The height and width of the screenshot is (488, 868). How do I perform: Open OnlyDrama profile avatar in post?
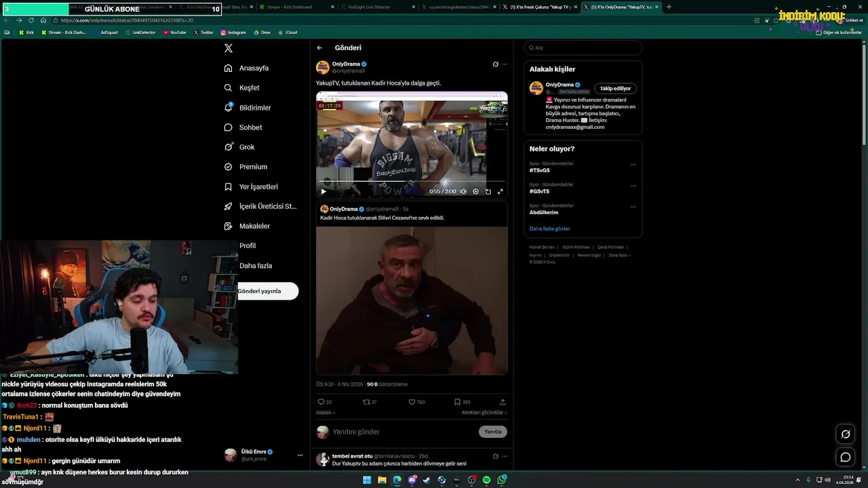click(x=323, y=67)
